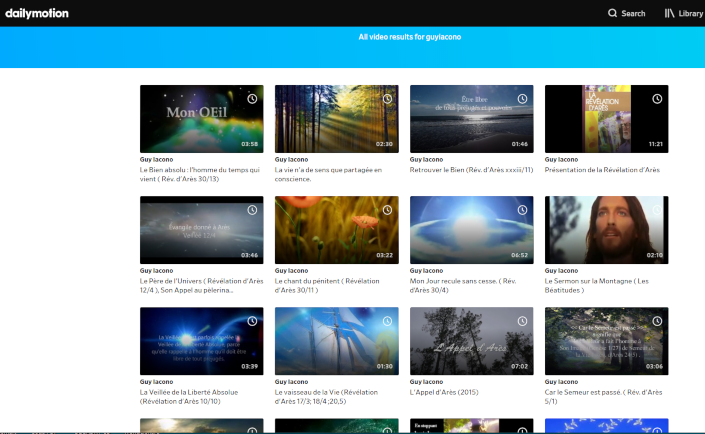
Task: Click Guy Iacono channel above La vie n'a de sens
Action: point(291,159)
